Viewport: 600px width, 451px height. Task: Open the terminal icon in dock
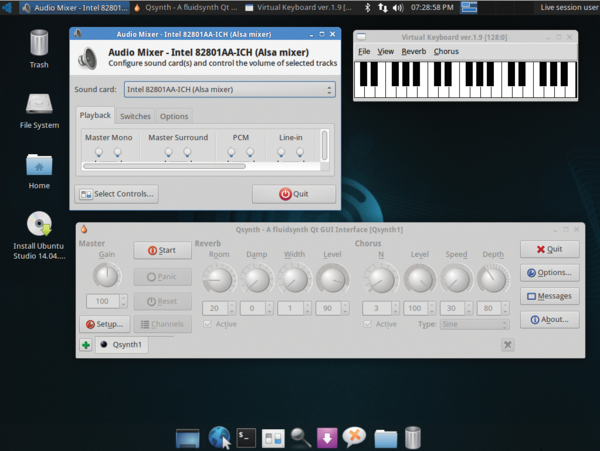(246, 438)
